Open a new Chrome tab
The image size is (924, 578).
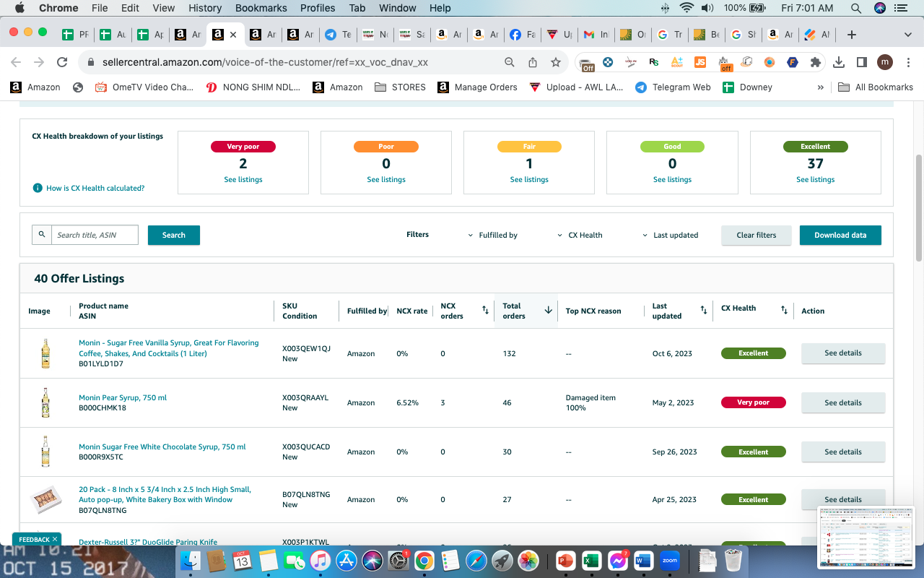point(852,35)
